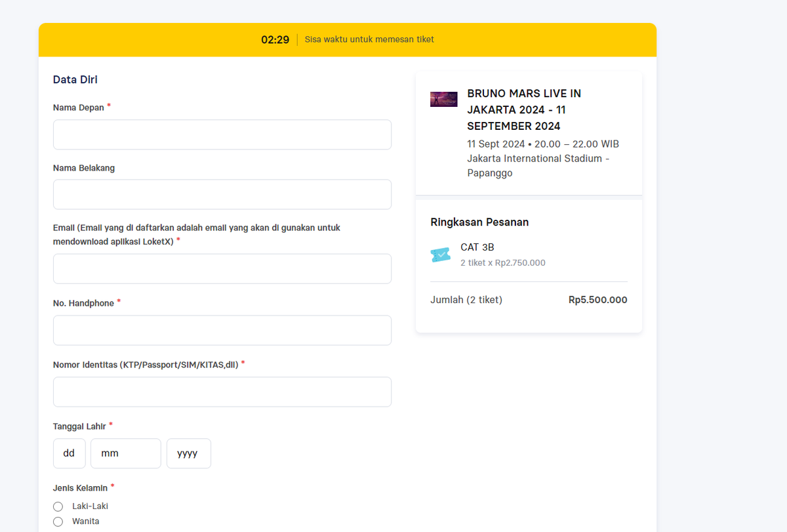Viewport: 787px width, 532px height.
Task: Click the Email input field
Action: 222,269
